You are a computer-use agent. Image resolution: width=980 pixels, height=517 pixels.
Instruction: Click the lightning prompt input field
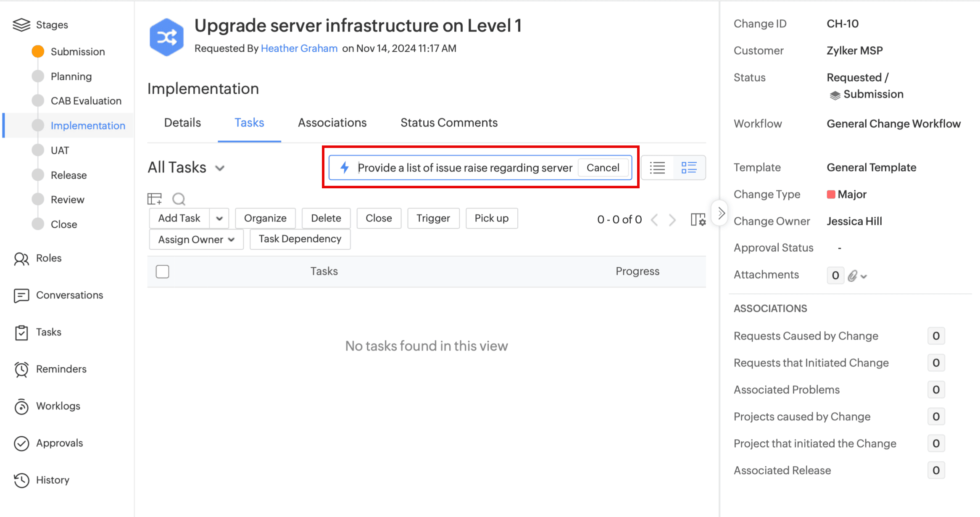[x=464, y=168]
